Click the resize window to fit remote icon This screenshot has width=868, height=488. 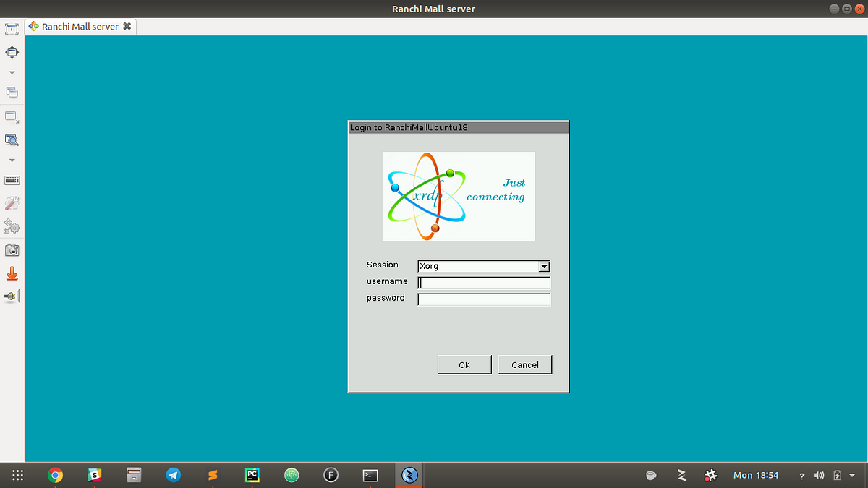click(x=12, y=30)
